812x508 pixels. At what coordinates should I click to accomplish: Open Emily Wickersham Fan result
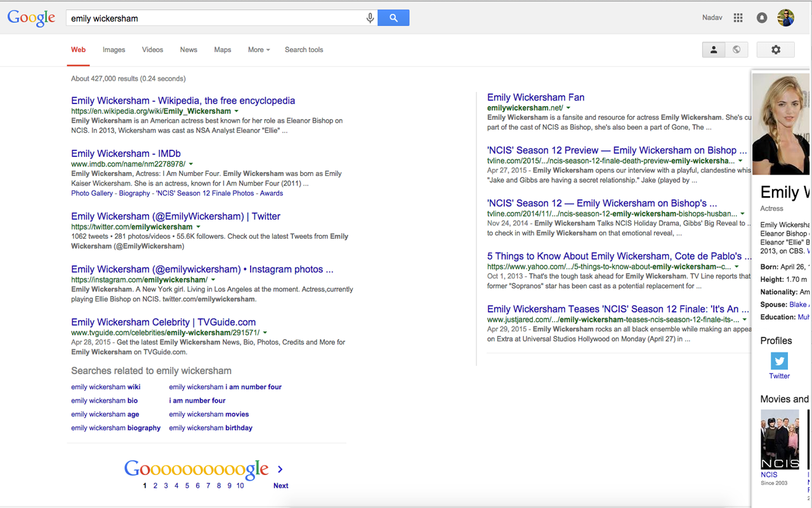(x=535, y=97)
